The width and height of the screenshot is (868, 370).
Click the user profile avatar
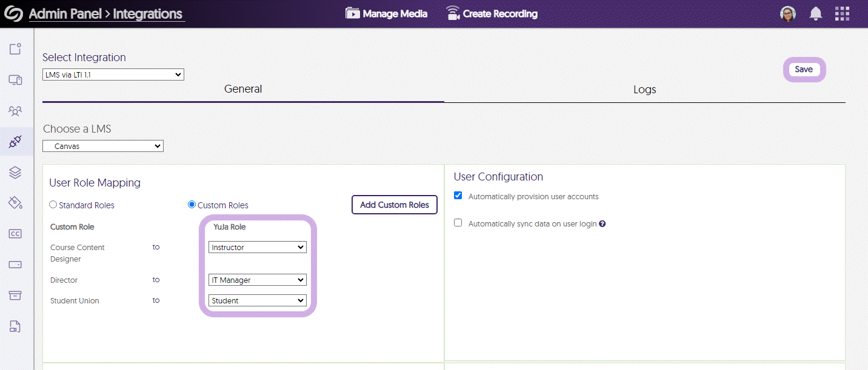788,14
